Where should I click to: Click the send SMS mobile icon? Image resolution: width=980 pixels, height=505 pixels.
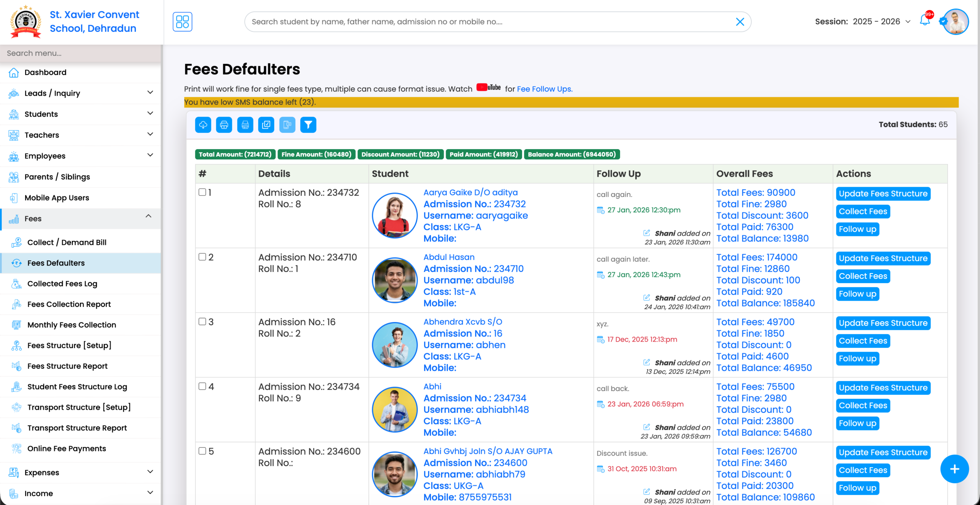287,125
